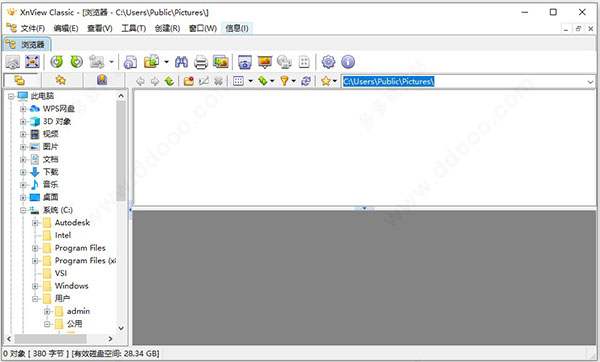Select the VSI folder in tree
600x362 pixels.
click(x=60, y=273)
